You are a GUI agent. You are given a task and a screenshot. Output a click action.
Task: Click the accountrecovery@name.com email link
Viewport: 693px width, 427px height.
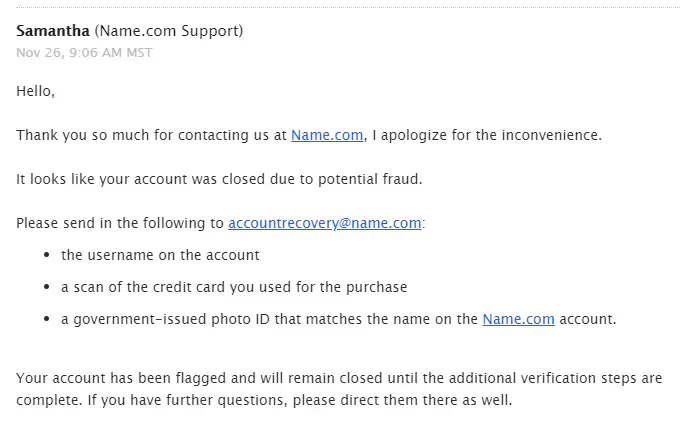[x=324, y=223]
